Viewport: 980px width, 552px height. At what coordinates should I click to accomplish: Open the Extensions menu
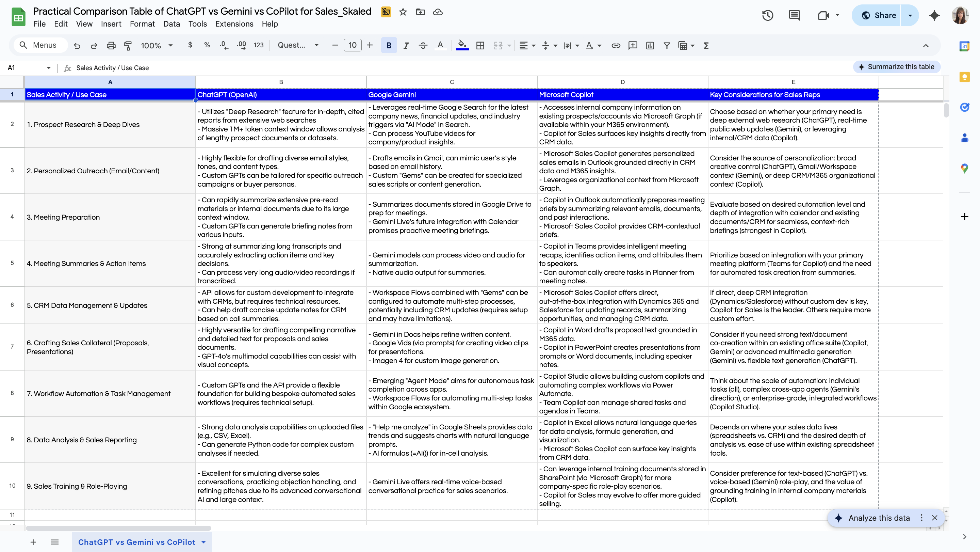(234, 24)
